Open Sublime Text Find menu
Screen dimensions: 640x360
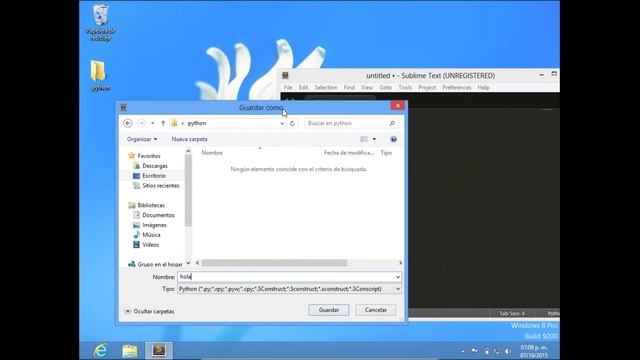click(x=349, y=87)
